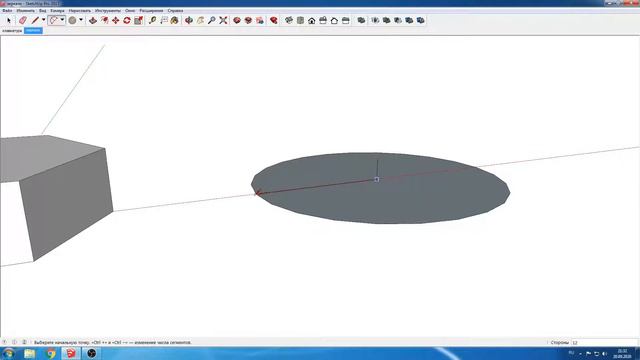Choose the Trim solid tool
640x360 pixels.
click(409, 20)
